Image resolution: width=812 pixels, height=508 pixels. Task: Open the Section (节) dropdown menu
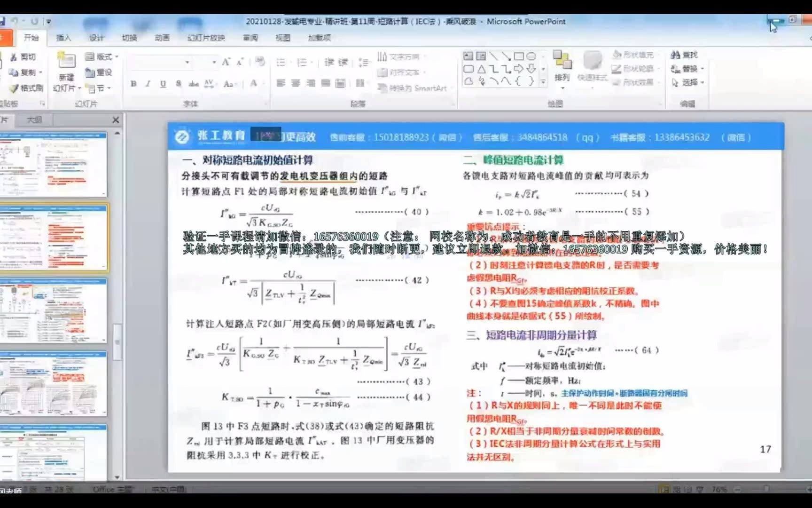coord(99,88)
